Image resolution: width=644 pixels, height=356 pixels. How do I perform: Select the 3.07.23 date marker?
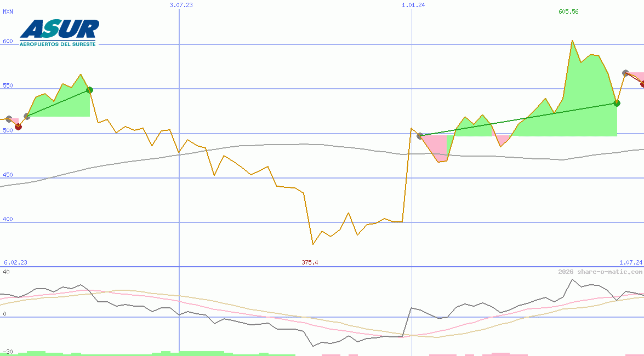181,4
